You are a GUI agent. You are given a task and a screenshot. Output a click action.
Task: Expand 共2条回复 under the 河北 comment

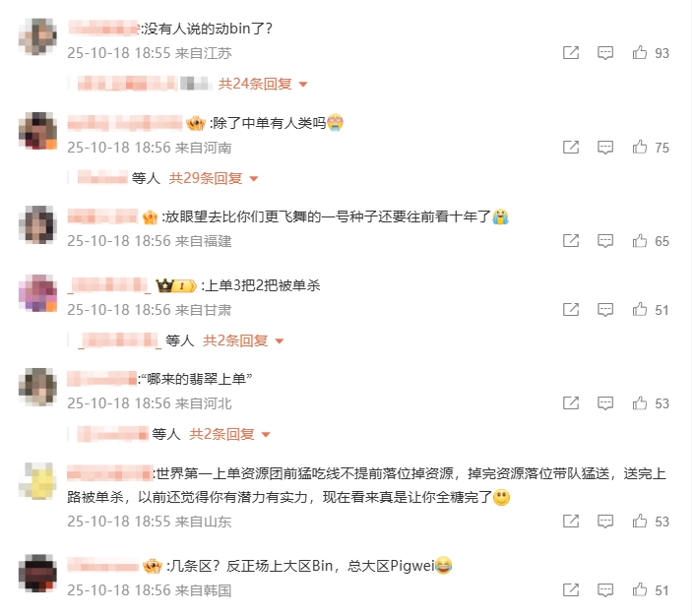[229, 434]
